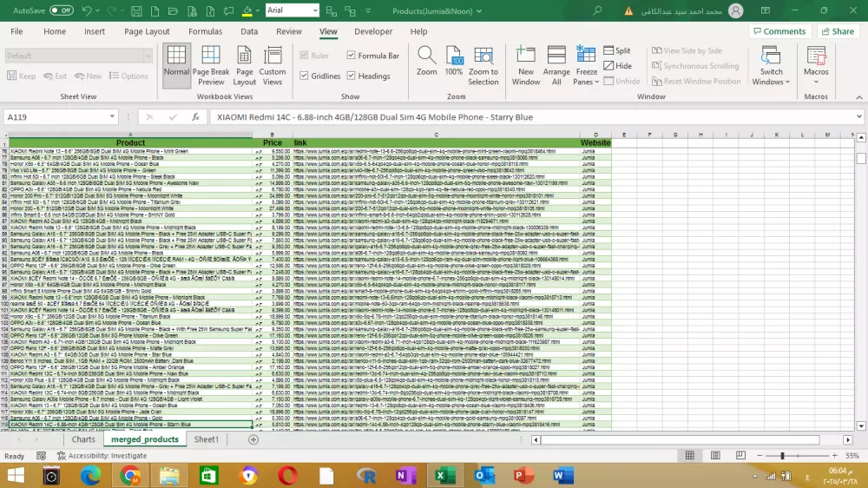Switch to Page Layout view
This screenshot has width=868, height=488.
click(244, 66)
